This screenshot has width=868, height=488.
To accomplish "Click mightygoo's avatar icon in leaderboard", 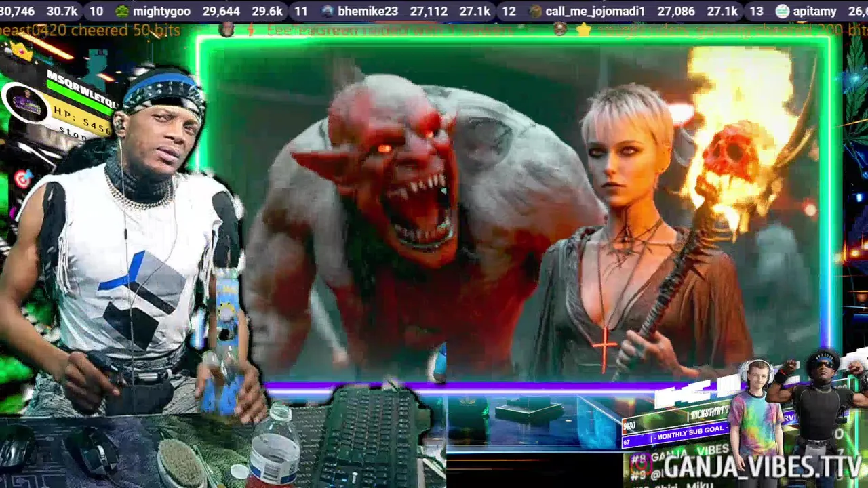I will pos(122,11).
